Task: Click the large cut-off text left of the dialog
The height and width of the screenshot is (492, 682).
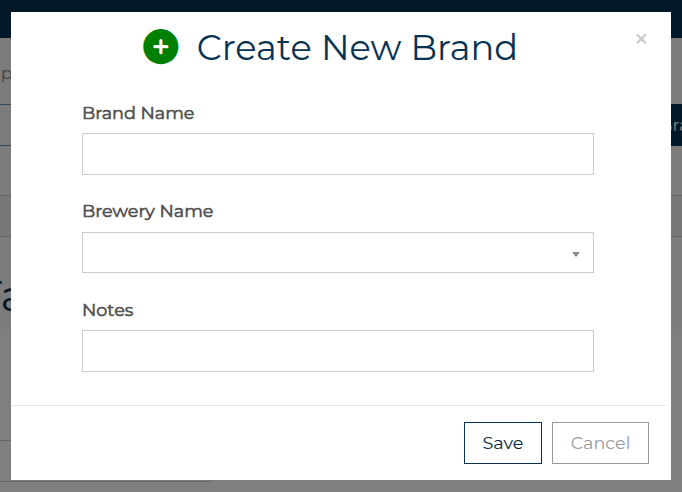Action: pyautogui.click(x=5, y=296)
